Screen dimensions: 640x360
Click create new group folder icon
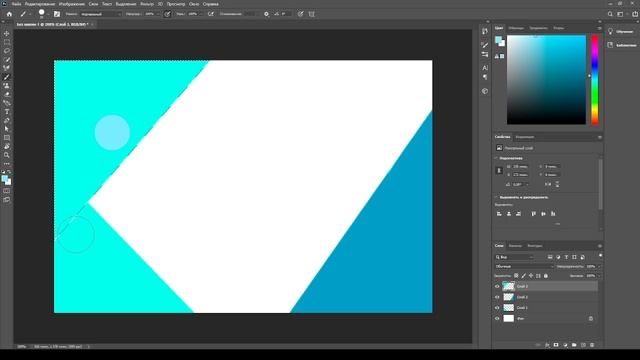click(x=574, y=345)
